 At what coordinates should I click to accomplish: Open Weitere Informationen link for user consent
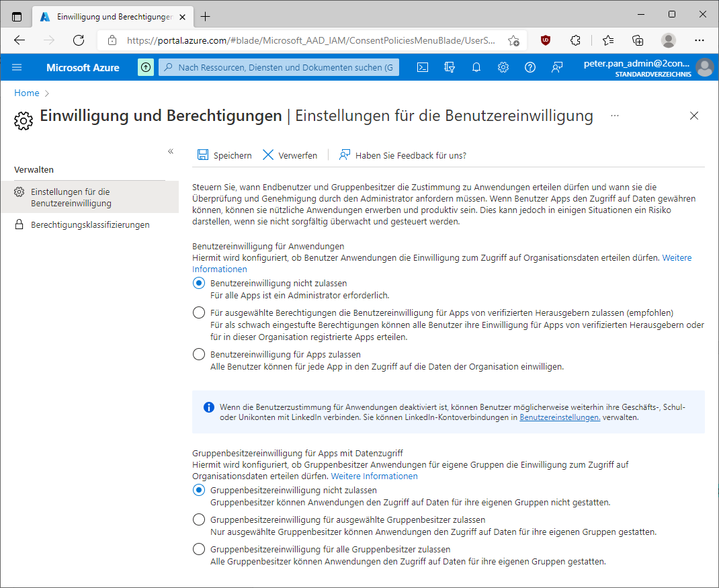[677, 258]
